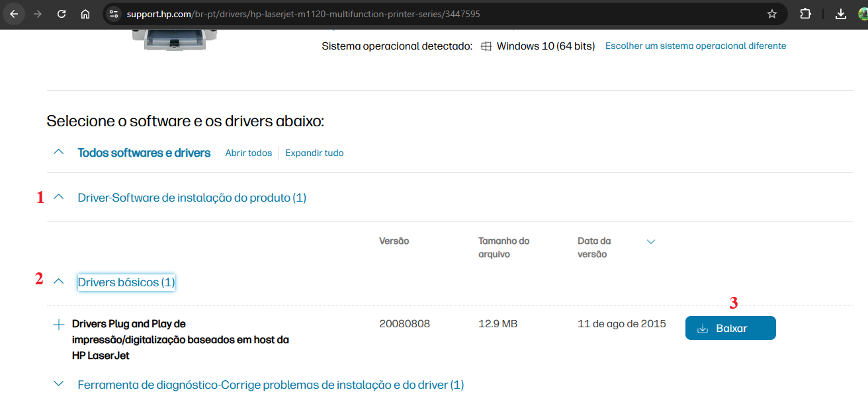Click the Abrir todos link
The width and height of the screenshot is (868, 400).
tap(249, 153)
